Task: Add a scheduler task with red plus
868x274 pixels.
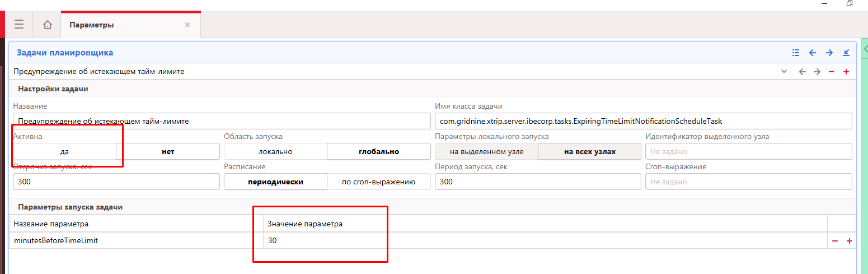Action: pos(846,72)
